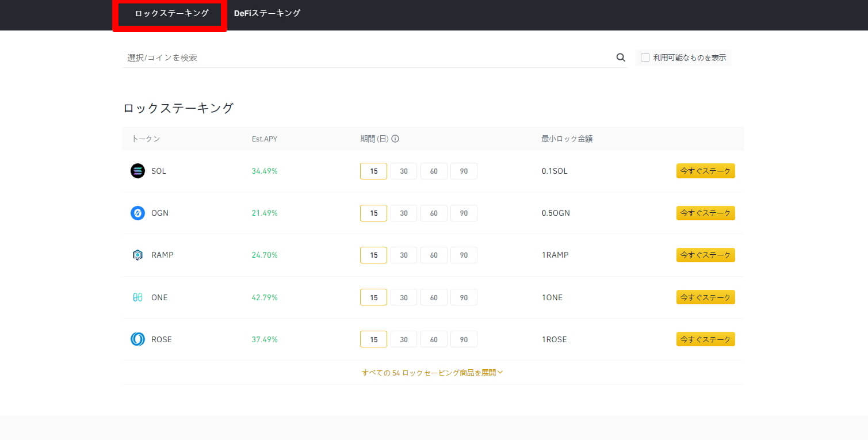Select 15-day period for SOL

click(374, 171)
